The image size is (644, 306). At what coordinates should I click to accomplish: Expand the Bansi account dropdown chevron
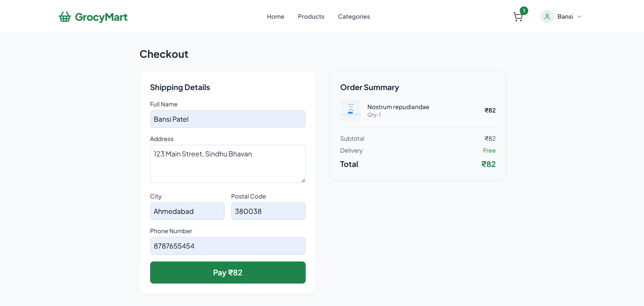(x=579, y=17)
